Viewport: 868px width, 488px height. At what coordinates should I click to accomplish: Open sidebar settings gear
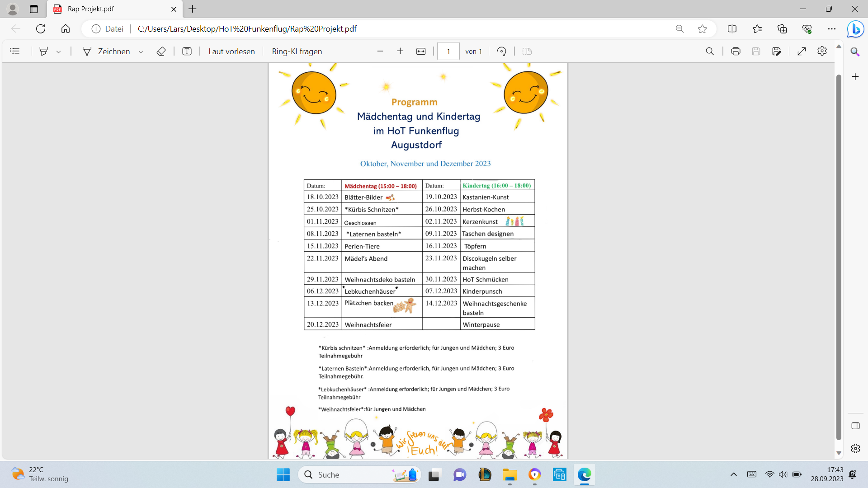click(x=855, y=449)
